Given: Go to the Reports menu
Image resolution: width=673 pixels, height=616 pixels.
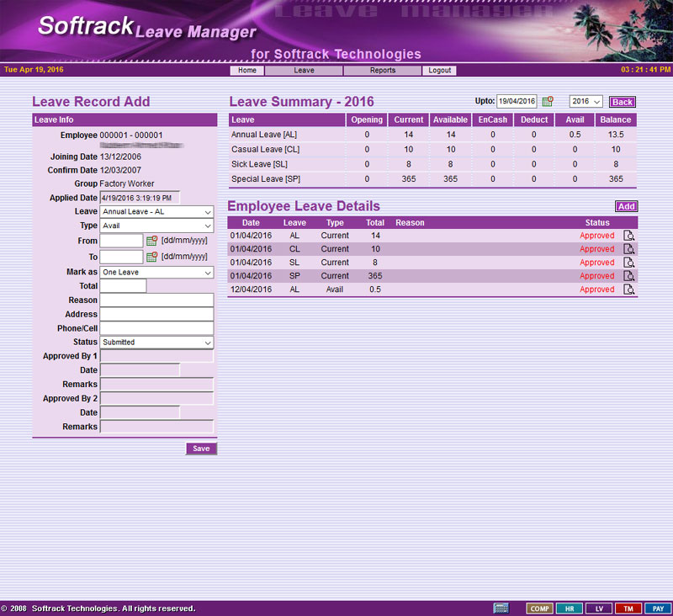Looking at the screenshot, I should 383,71.
